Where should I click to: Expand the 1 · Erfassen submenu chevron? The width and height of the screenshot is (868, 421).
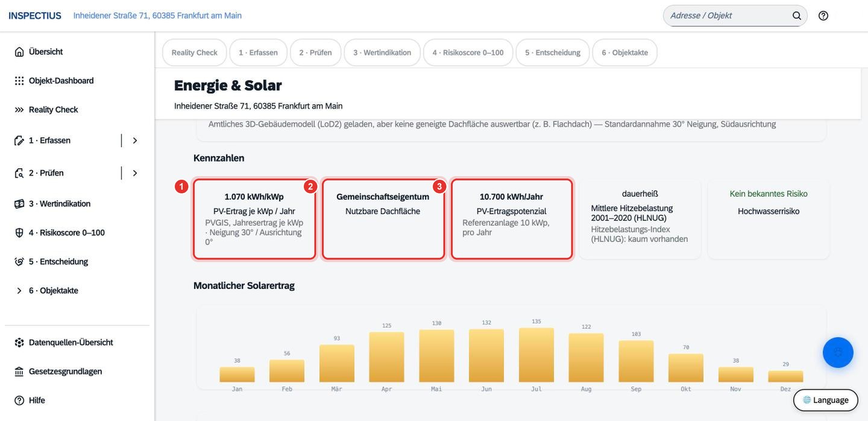(x=134, y=141)
